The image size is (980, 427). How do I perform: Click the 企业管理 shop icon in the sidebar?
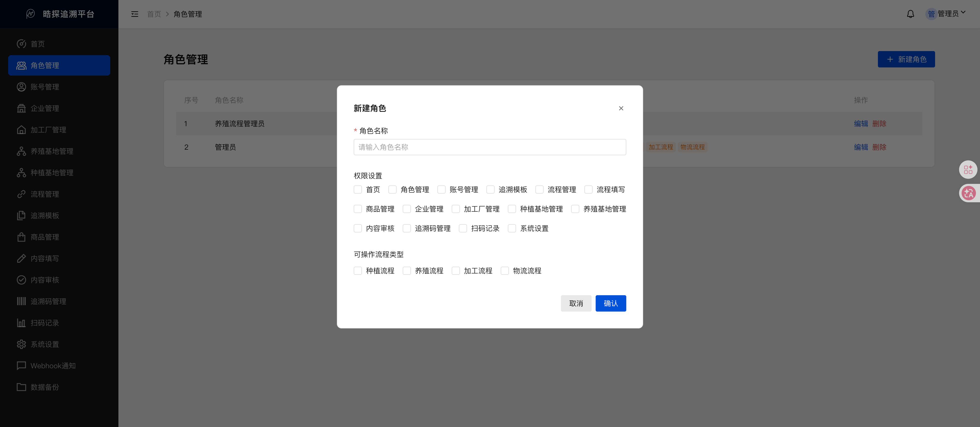click(21, 109)
